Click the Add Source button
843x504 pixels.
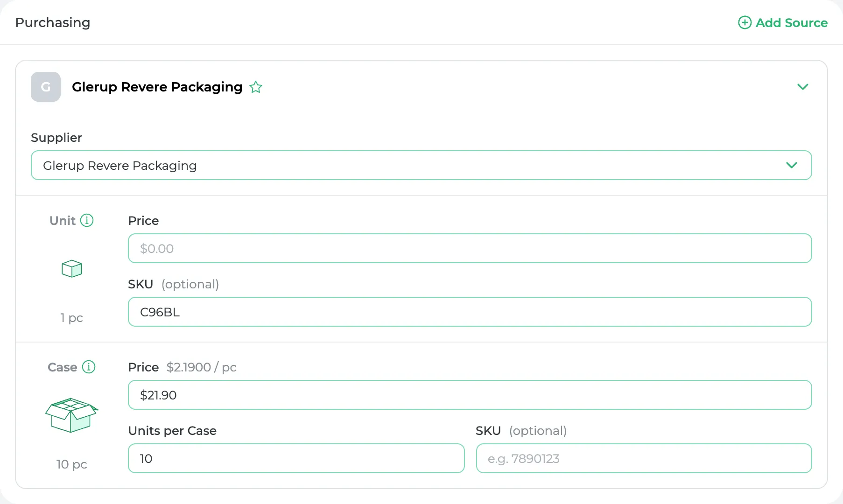point(783,22)
